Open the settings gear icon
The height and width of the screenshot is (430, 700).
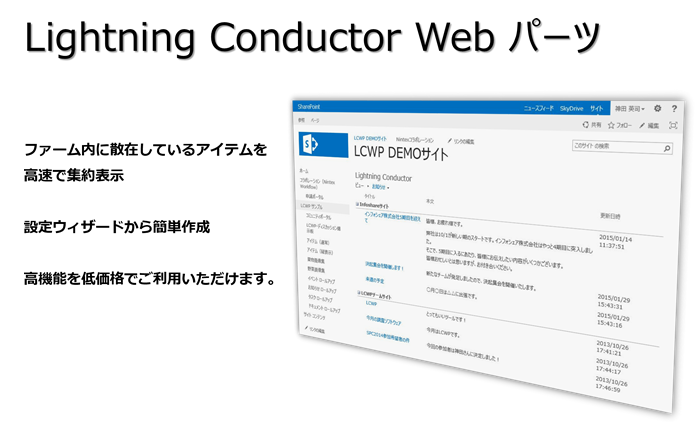point(657,108)
